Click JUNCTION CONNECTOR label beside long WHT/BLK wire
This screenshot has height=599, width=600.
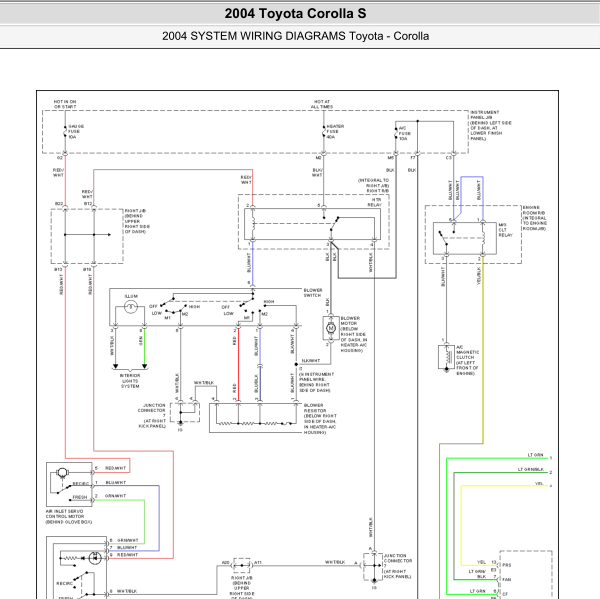(398, 566)
